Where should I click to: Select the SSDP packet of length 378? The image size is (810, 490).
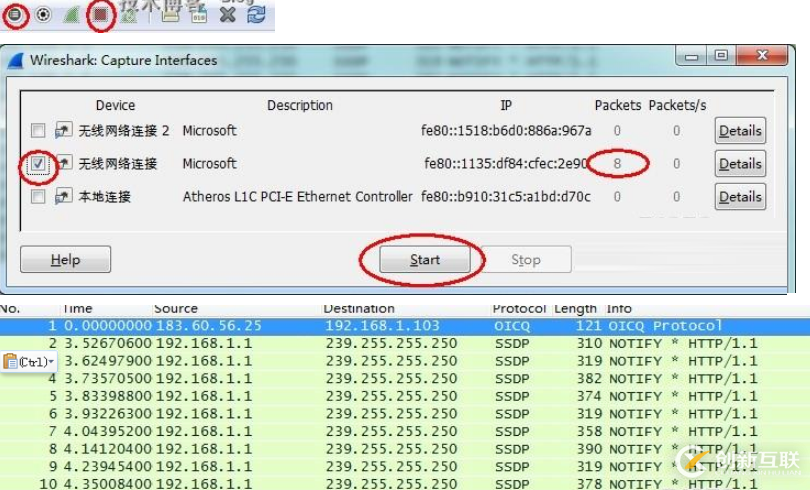(405, 483)
